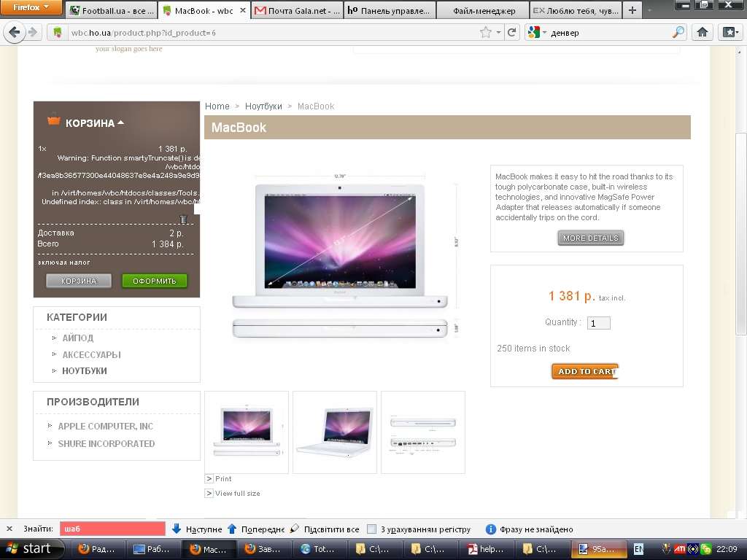
Task: Click EN language indicator in tray
Action: tap(639, 549)
